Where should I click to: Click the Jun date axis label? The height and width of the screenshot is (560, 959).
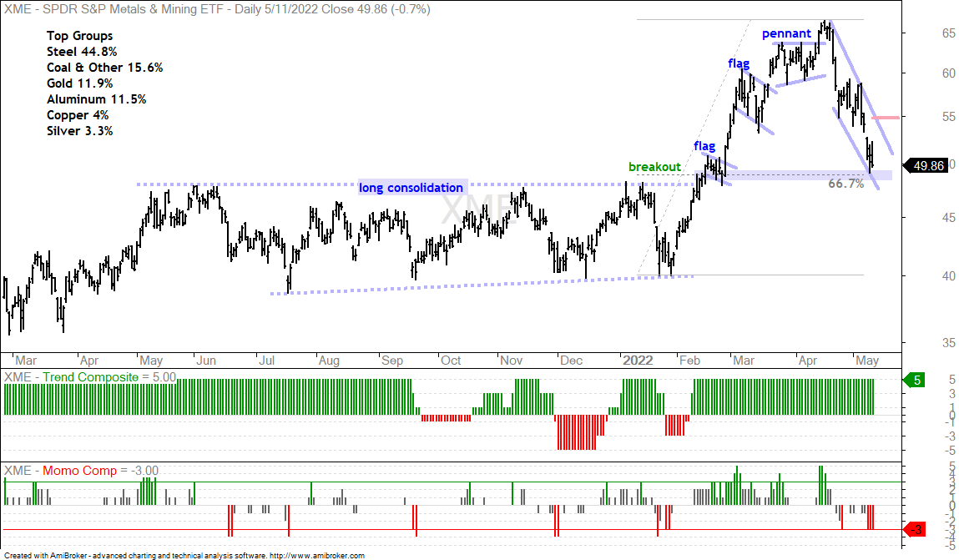206,361
